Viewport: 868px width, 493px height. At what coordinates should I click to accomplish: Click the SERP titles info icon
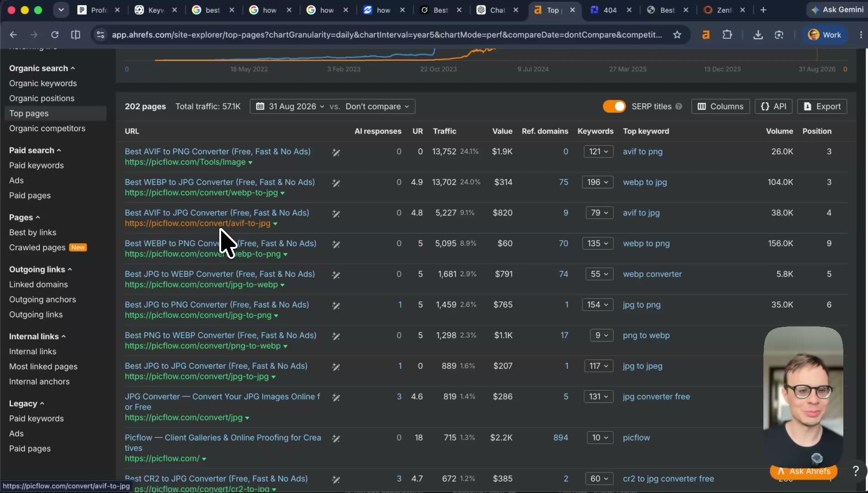679,106
